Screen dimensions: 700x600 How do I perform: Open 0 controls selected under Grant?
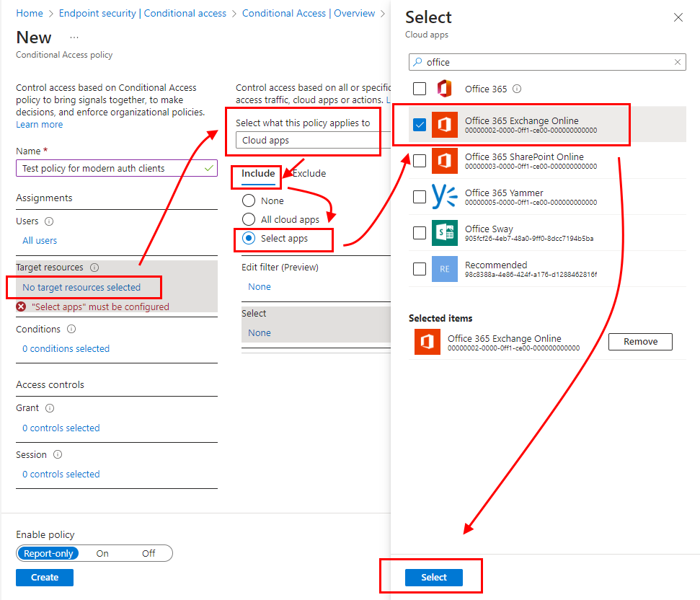(61, 428)
